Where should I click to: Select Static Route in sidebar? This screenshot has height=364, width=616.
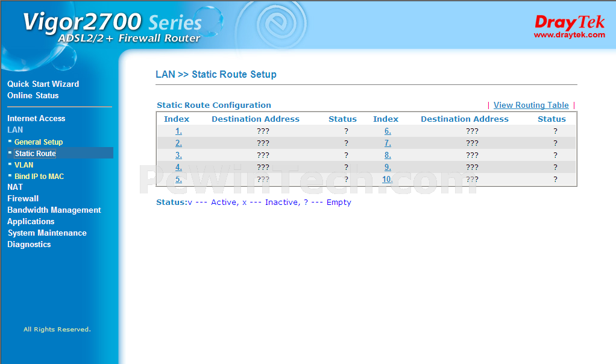[x=36, y=153]
